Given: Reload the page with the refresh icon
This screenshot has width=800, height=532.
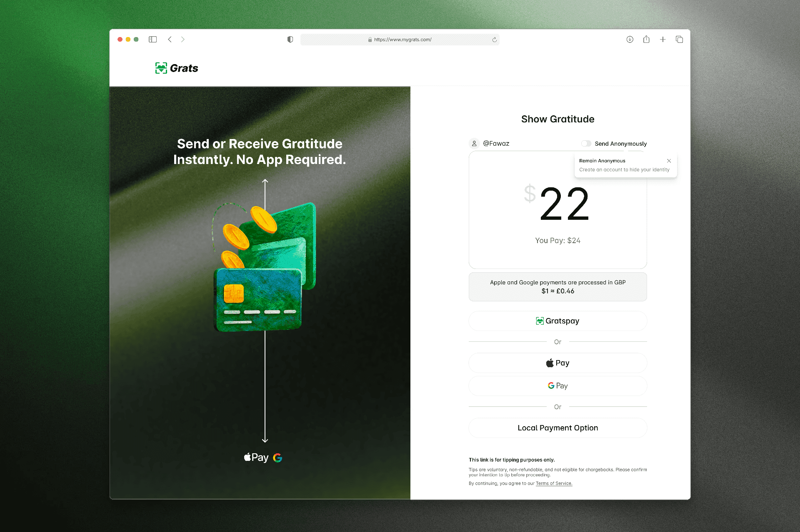Looking at the screenshot, I should 494,40.
